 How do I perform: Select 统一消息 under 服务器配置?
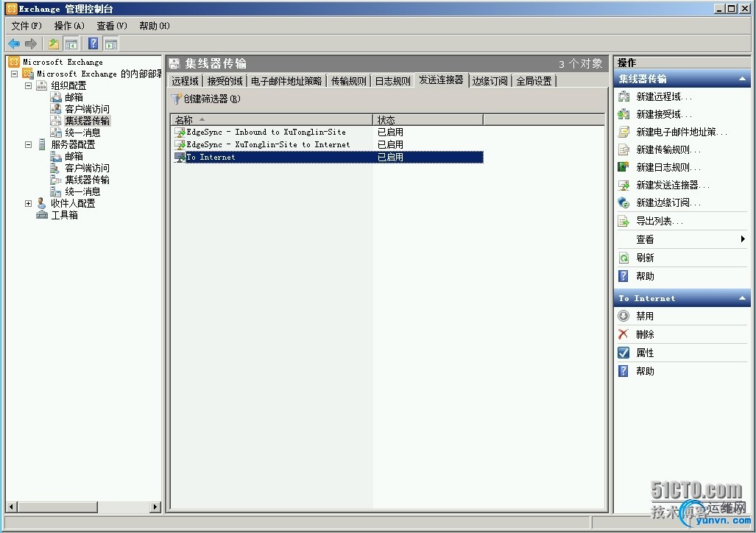[82, 191]
